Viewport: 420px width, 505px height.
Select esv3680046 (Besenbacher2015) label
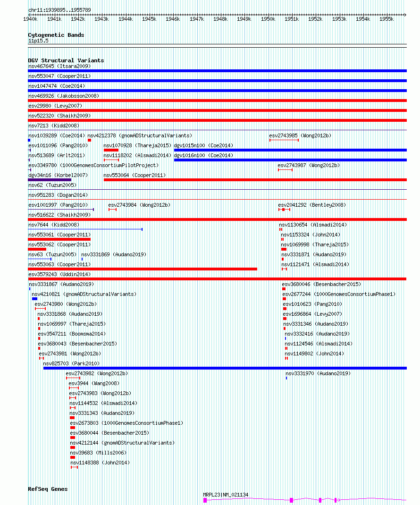tap(321, 285)
